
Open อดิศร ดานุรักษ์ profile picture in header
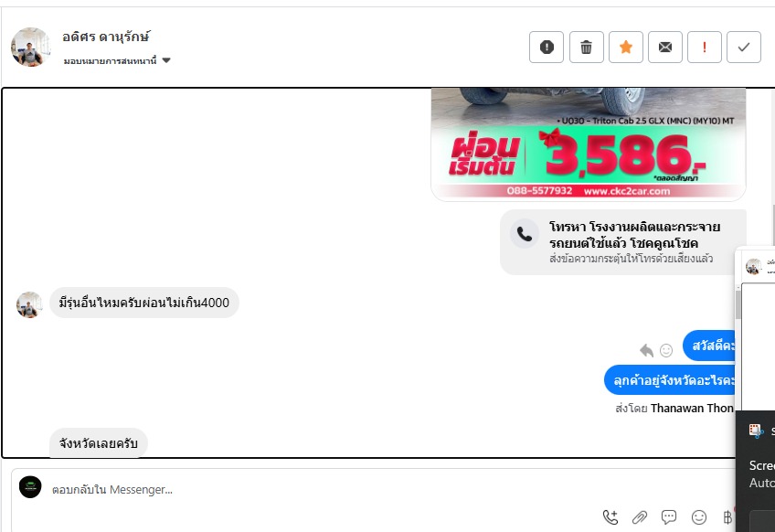(31, 47)
